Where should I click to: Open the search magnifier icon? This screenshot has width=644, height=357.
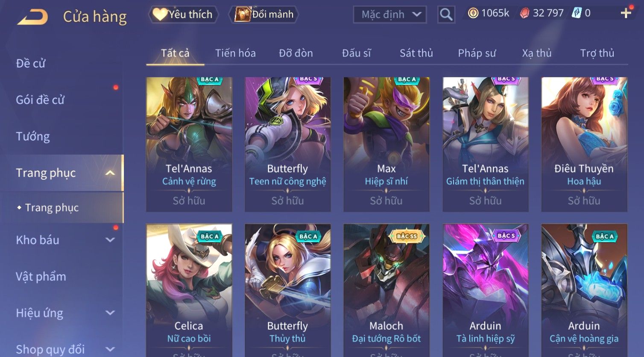446,15
